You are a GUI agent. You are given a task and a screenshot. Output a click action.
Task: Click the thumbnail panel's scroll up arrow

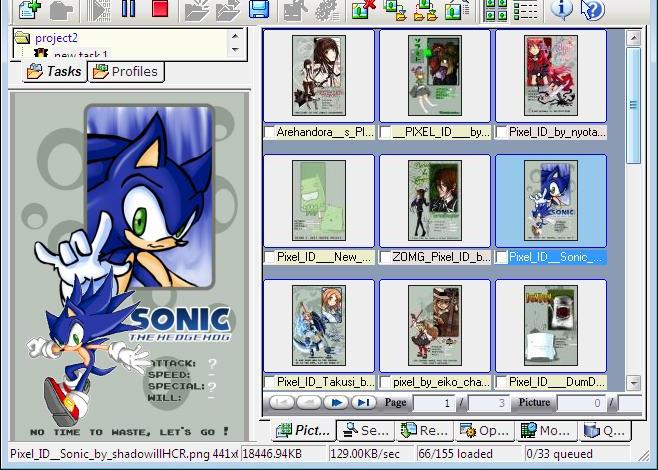click(x=633, y=38)
